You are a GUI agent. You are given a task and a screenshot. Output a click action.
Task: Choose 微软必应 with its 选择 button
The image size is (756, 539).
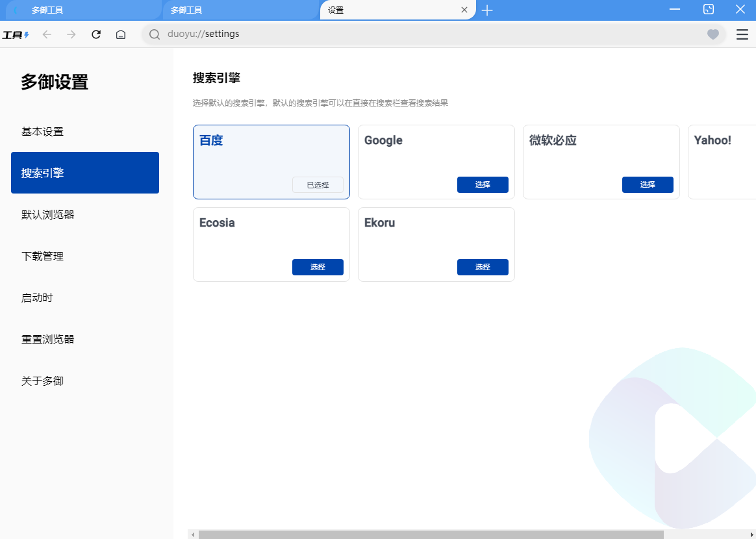[648, 184]
